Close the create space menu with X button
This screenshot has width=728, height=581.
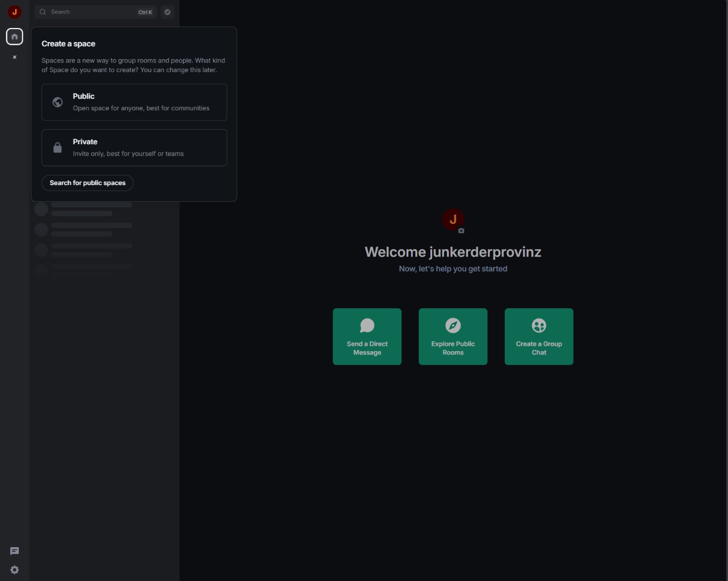click(15, 57)
